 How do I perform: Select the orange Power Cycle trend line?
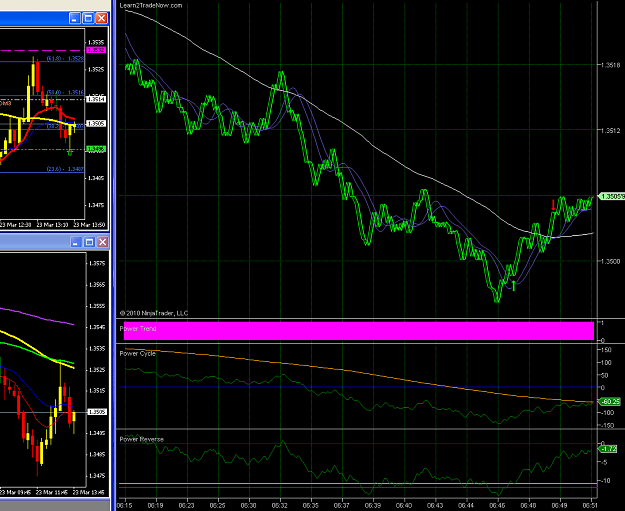point(359,372)
